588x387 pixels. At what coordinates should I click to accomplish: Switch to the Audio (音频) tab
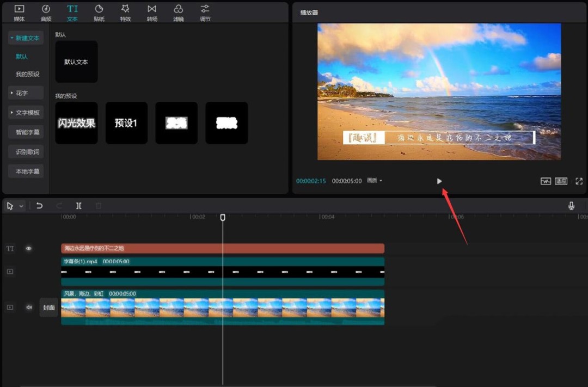tap(46, 12)
